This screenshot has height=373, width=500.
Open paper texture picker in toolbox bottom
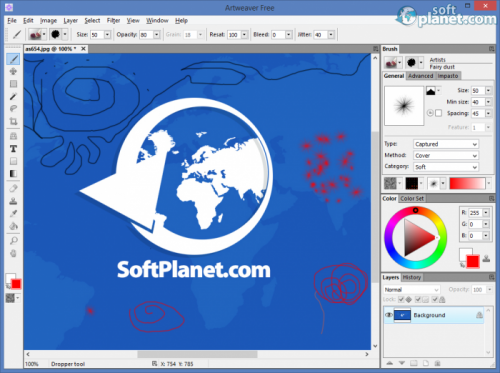coord(13,298)
